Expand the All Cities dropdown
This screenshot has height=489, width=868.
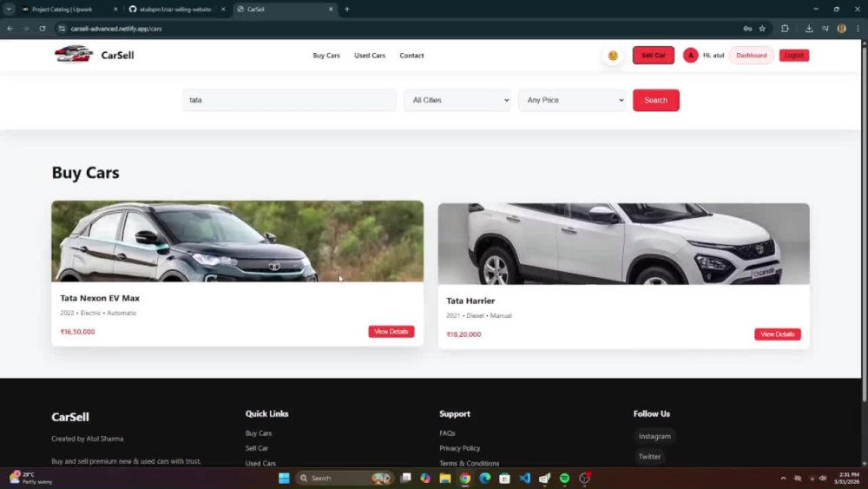tap(457, 100)
